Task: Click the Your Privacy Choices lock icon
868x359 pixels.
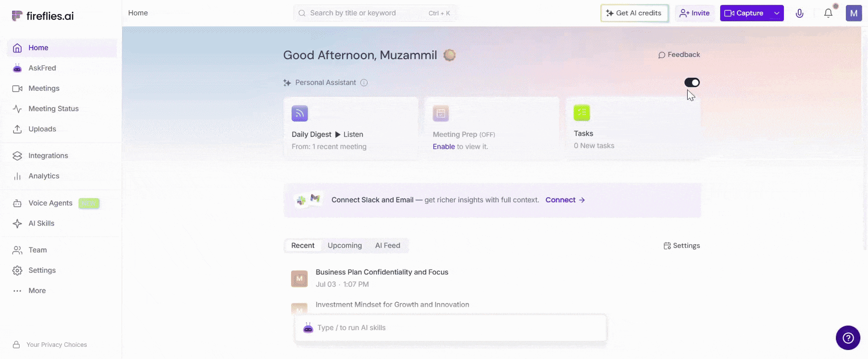Action: click(16, 345)
